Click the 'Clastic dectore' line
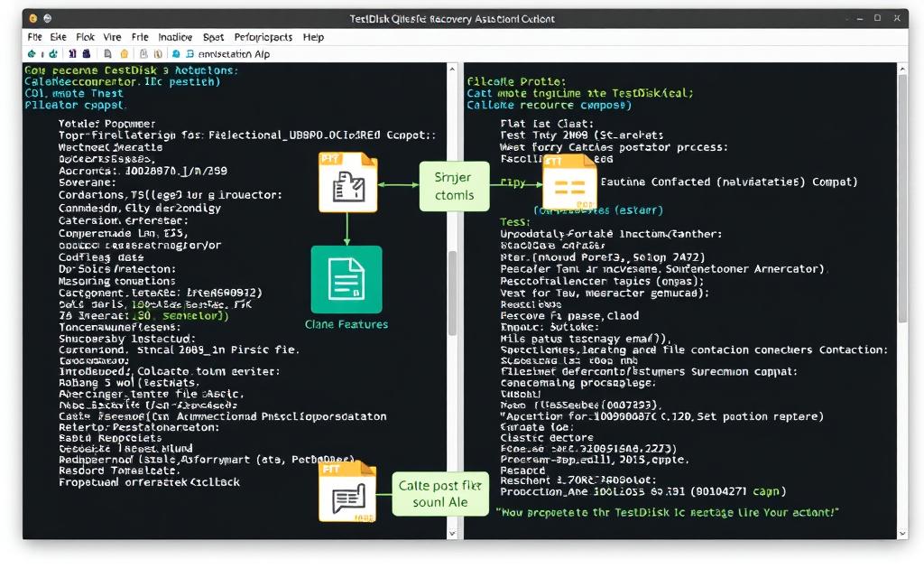This screenshot has width=924, height=578. (547, 438)
